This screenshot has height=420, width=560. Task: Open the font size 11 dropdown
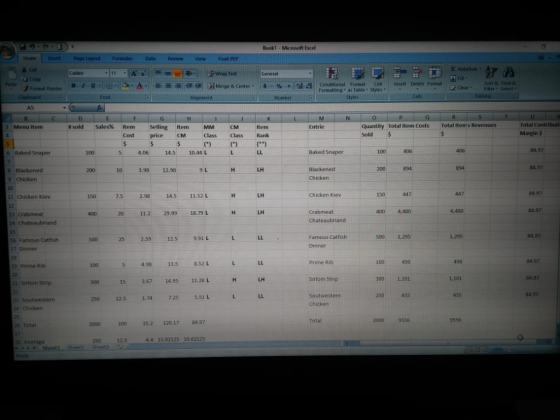pos(125,73)
